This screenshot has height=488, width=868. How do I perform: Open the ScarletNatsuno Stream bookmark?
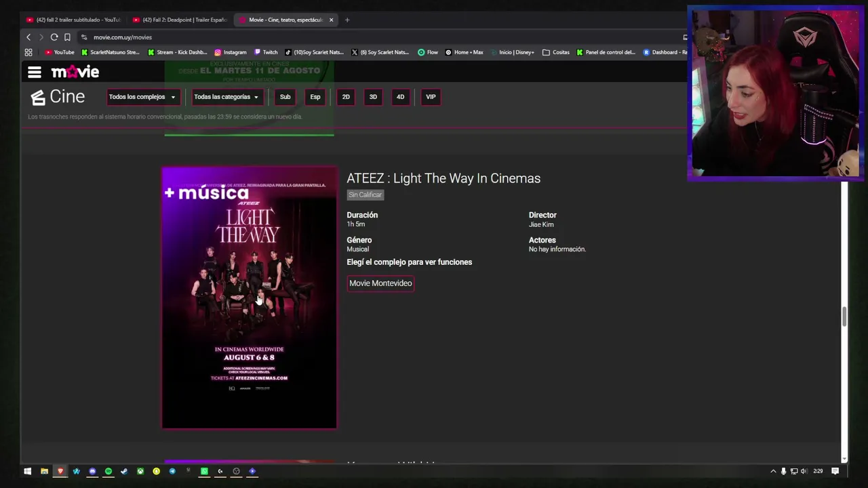pos(111,52)
